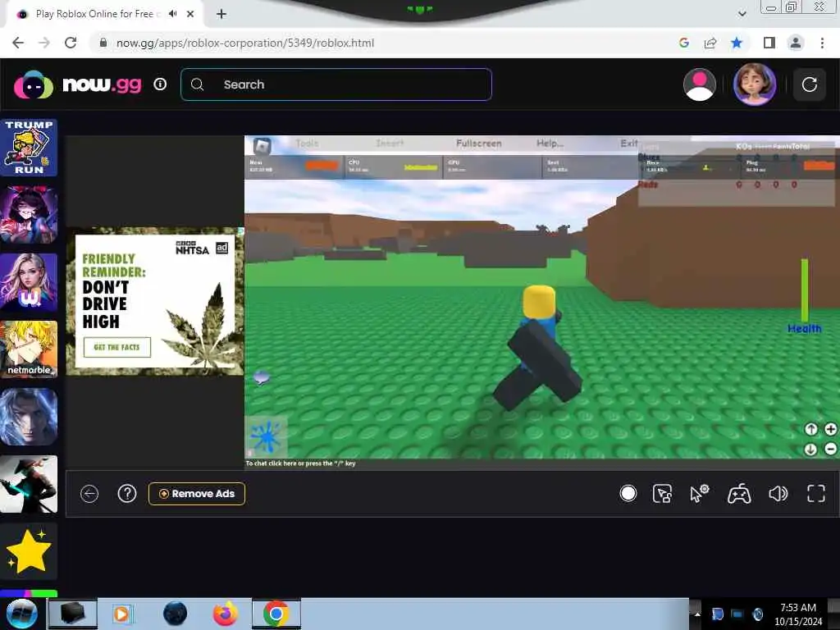
Task: Select the blue paint splat tool
Action: point(266,437)
